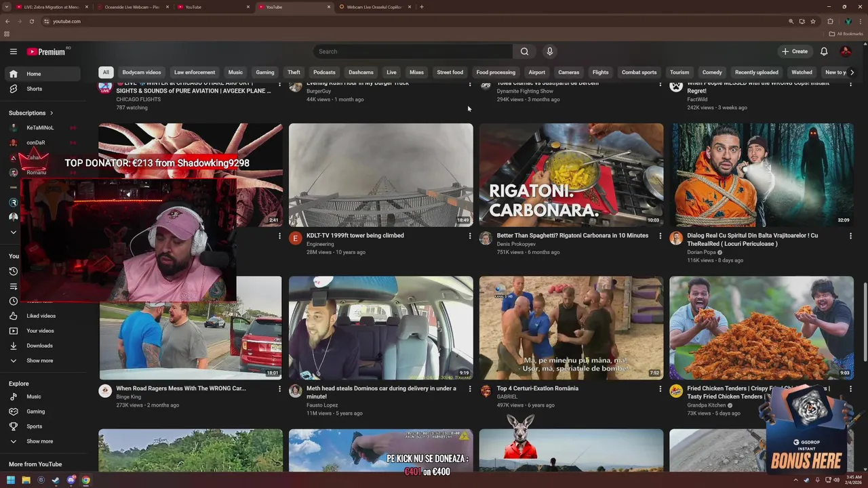
Task: Select the Street food filter chip
Action: point(450,72)
